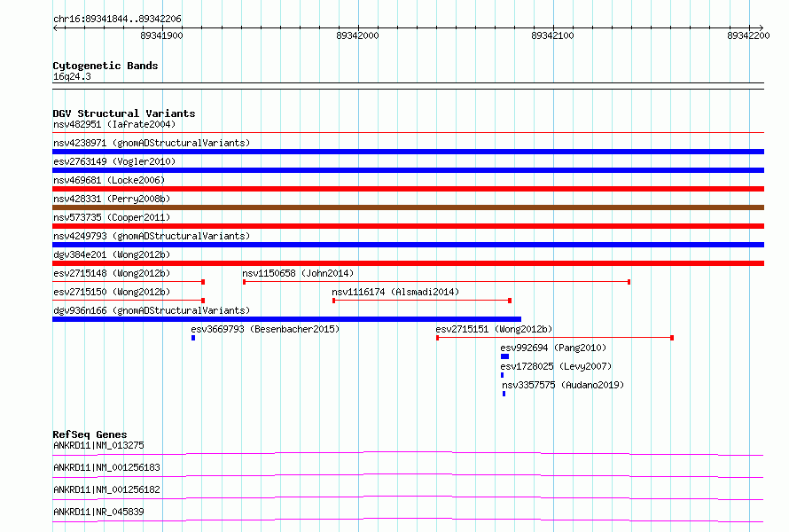Image resolution: width=789 pixels, height=532 pixels.
Task: Click the 89342100 ruler position label
Action: (552, 35)
